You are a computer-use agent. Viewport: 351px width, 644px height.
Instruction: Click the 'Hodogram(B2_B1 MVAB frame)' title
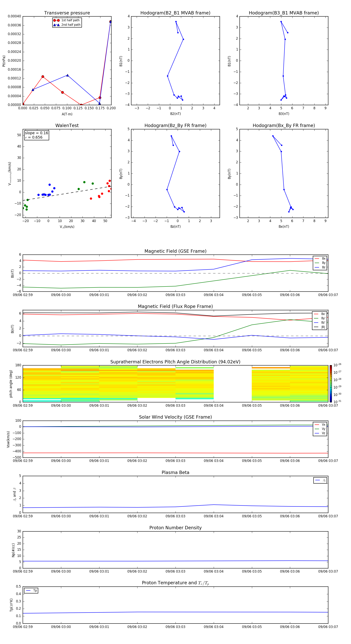click(x=175, y=13)
